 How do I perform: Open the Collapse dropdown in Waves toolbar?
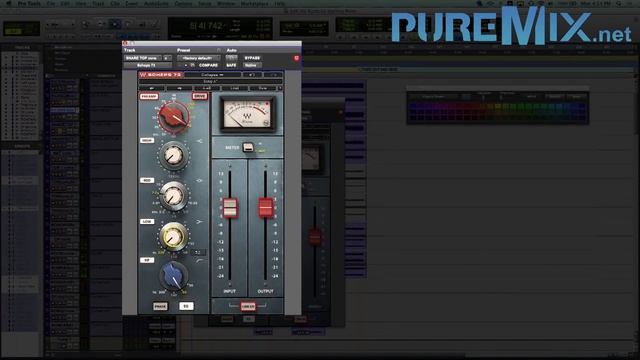(212, 75)
